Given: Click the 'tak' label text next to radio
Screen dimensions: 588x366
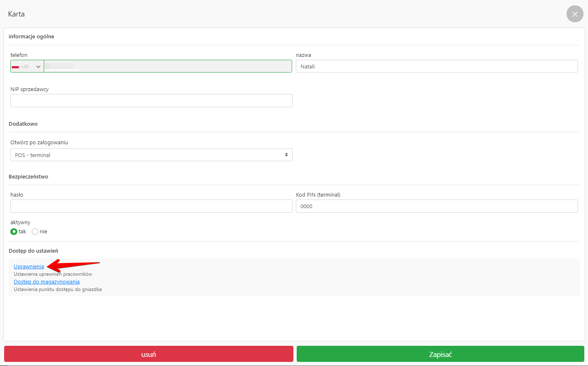Looking at the screenshot, I should pos(22,232).
